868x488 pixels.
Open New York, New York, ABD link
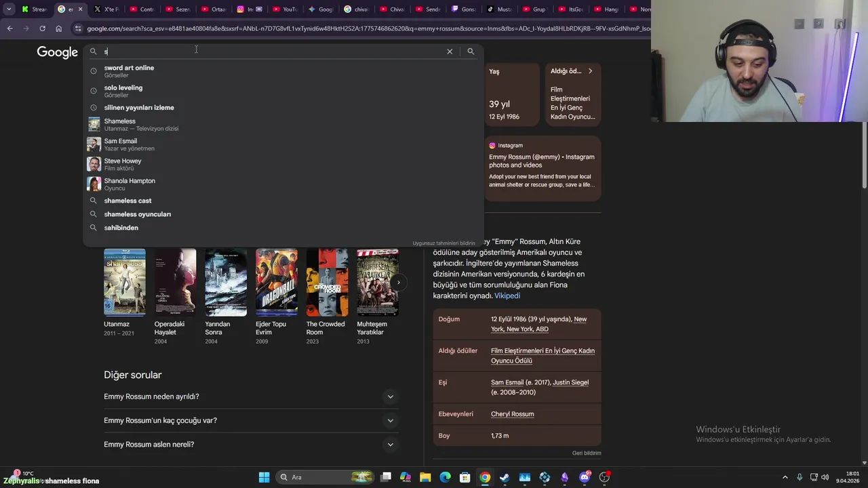538,324
